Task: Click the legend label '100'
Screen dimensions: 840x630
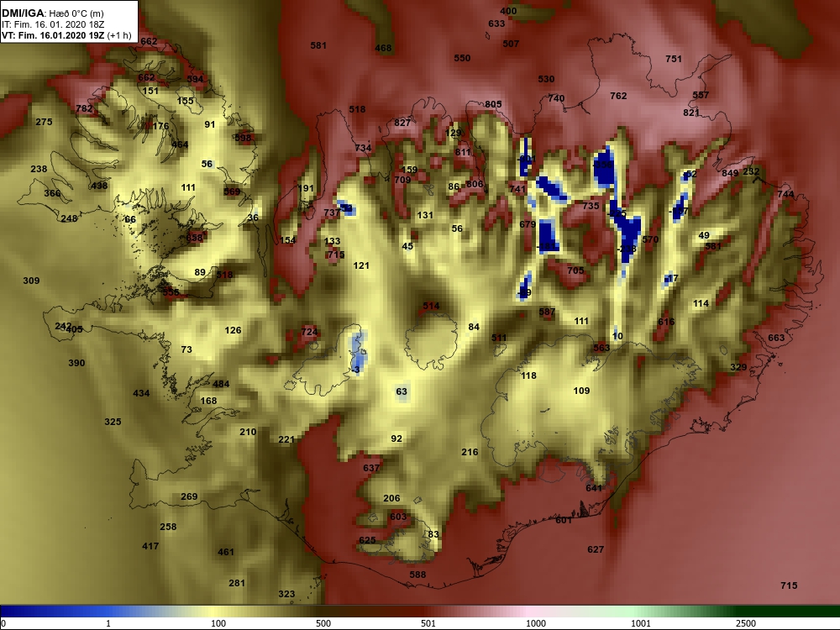Action: pyautogui.click(x=218, y=623)
